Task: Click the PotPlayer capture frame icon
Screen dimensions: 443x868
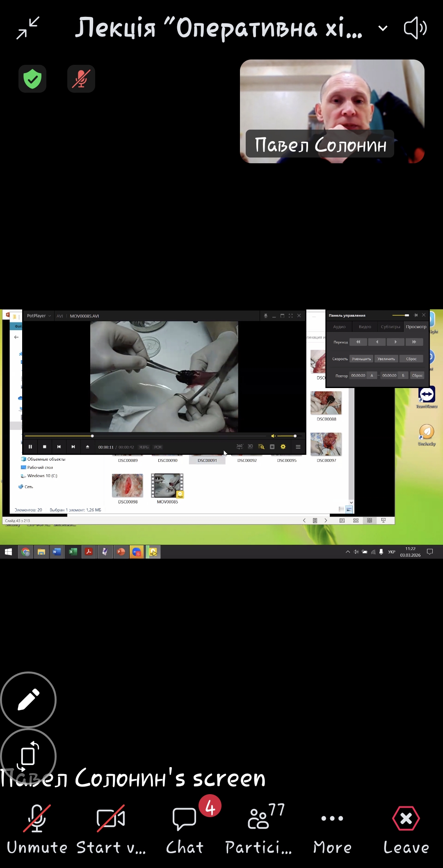Action: click(x=272, y=446)
